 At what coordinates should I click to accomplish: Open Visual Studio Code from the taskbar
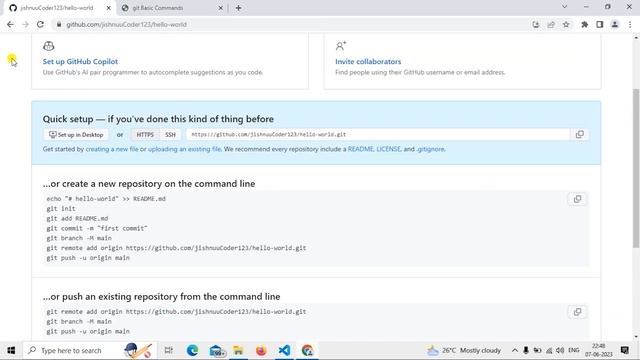pyautogui.click(x=284, y=350)
